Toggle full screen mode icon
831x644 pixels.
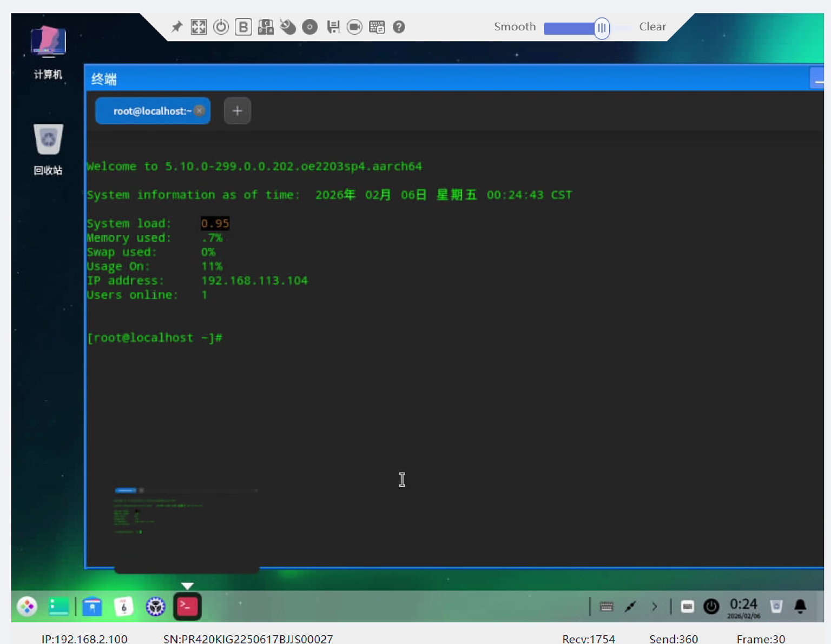[x=199, y=27]
